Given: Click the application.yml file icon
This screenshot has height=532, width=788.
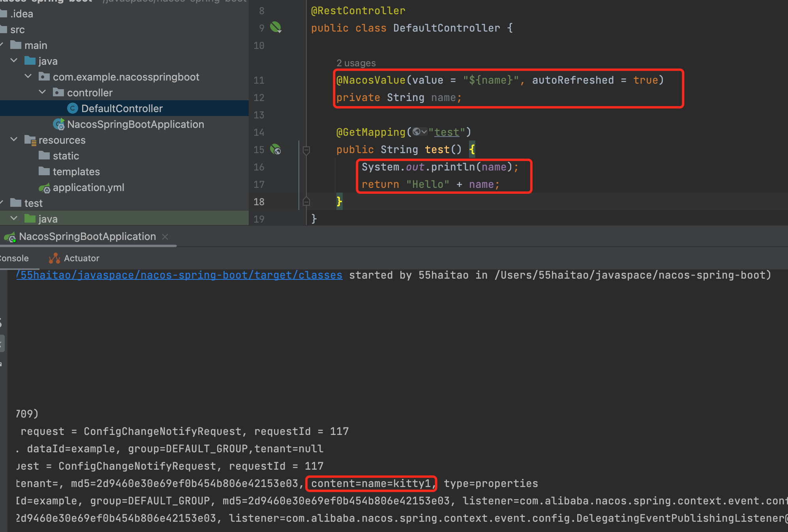Looking at the screenshot, I should click(x=45, y=187).
